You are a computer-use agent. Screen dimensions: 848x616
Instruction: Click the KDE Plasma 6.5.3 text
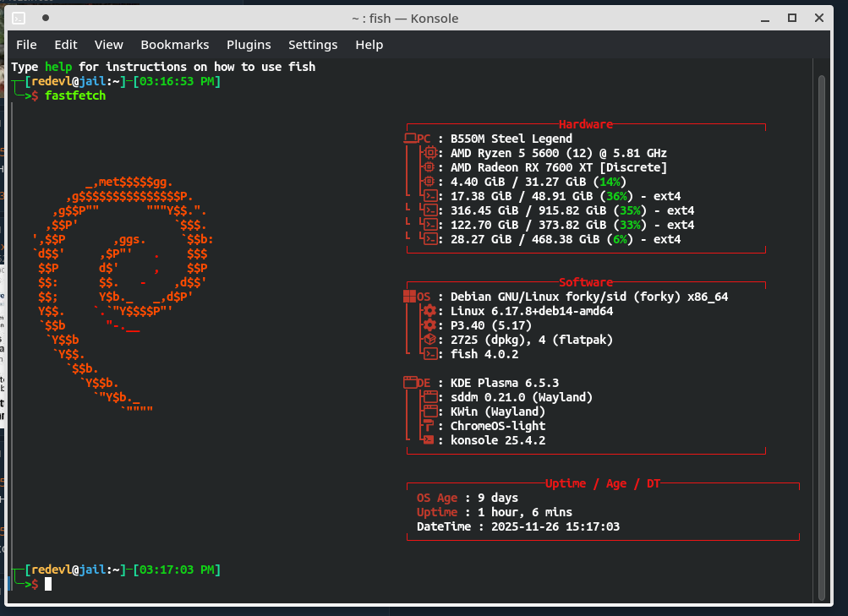(x=505, y=383)
